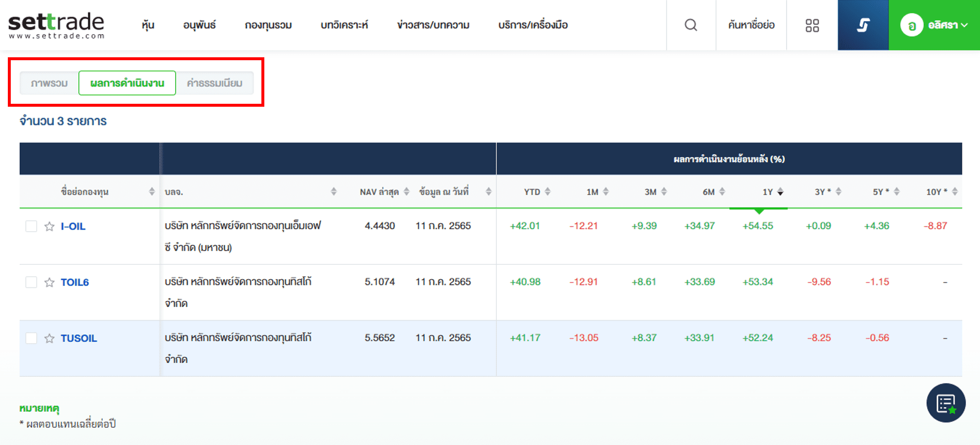Open the Settrade Streaming icon
The image size is (980, 445).
coord(863,25)
